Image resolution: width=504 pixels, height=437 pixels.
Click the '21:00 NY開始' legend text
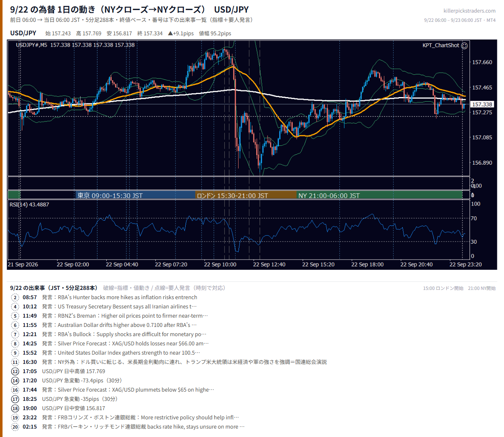(x=482, y=288)
